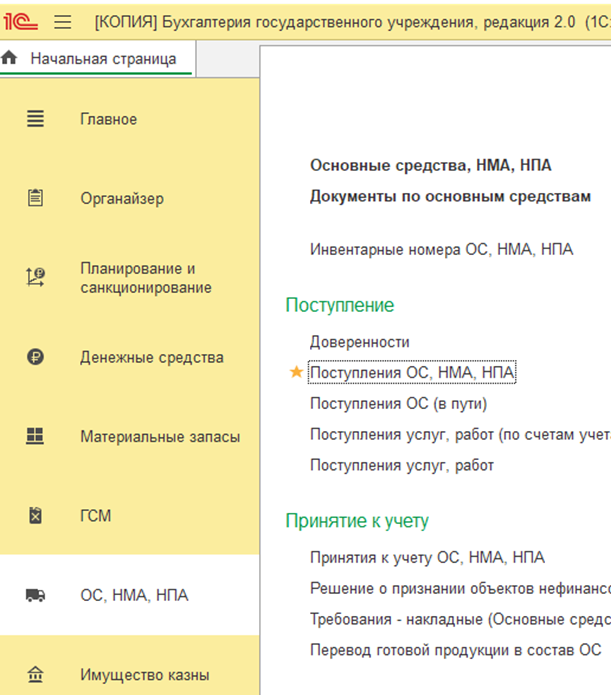
Task: Click the 1C logo icon
Action: [20, 21]
